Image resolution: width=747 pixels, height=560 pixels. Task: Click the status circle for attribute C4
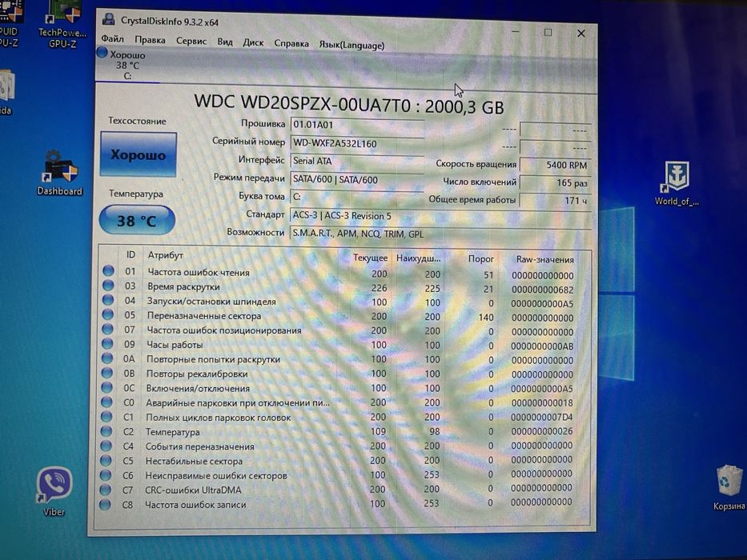pyautogui.click(x=106, y=446)
